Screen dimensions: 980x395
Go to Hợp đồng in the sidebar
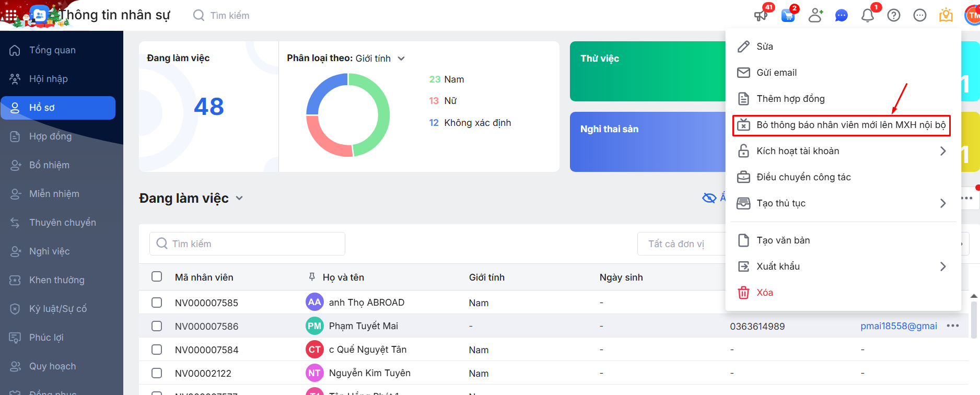pos(50,136)
